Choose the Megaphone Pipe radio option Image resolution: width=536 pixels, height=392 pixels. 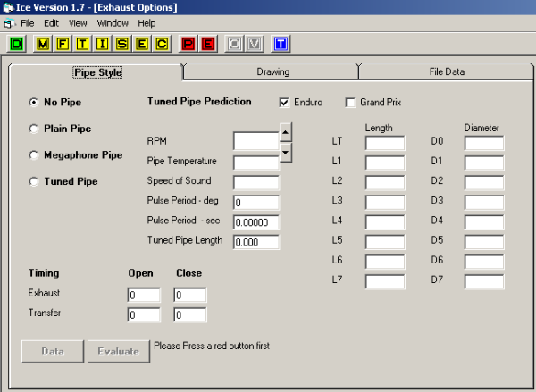coord(34,154)
